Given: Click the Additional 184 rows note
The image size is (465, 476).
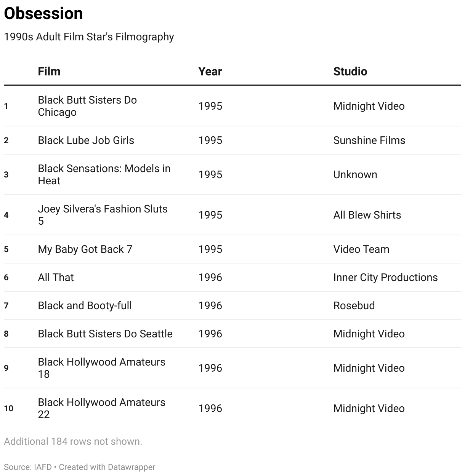Looking at the screenshot, I should point(73,441).
